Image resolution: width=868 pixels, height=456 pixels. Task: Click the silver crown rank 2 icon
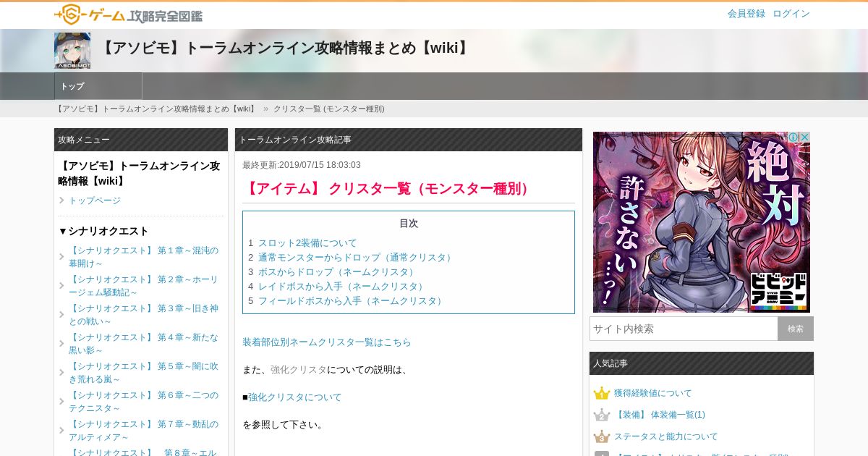tap(602, 415)
